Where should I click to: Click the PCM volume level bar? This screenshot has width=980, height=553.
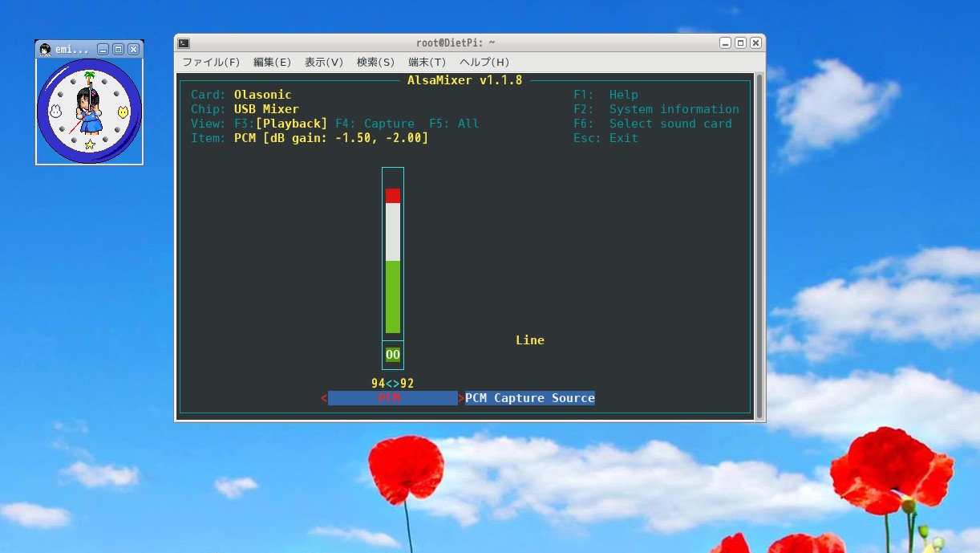(x=393, y=265)
